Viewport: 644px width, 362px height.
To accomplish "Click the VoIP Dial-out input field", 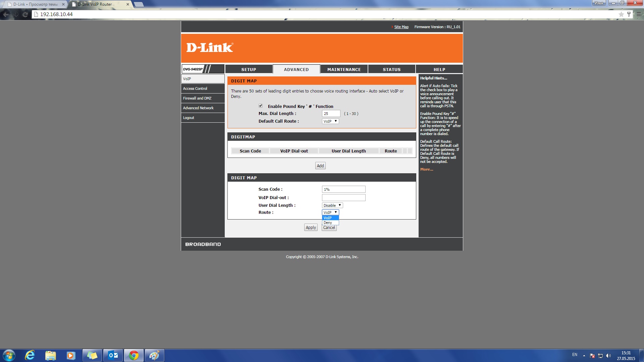I will [x=343, y=198].
